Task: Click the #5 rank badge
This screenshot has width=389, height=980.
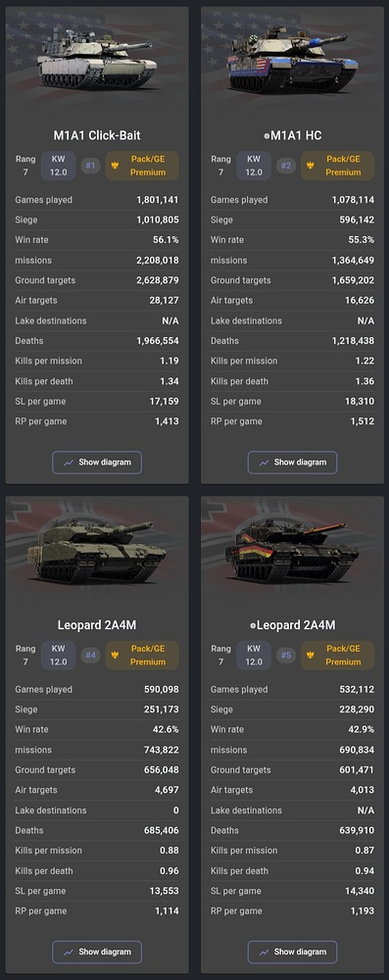Action: coord(286,655)
